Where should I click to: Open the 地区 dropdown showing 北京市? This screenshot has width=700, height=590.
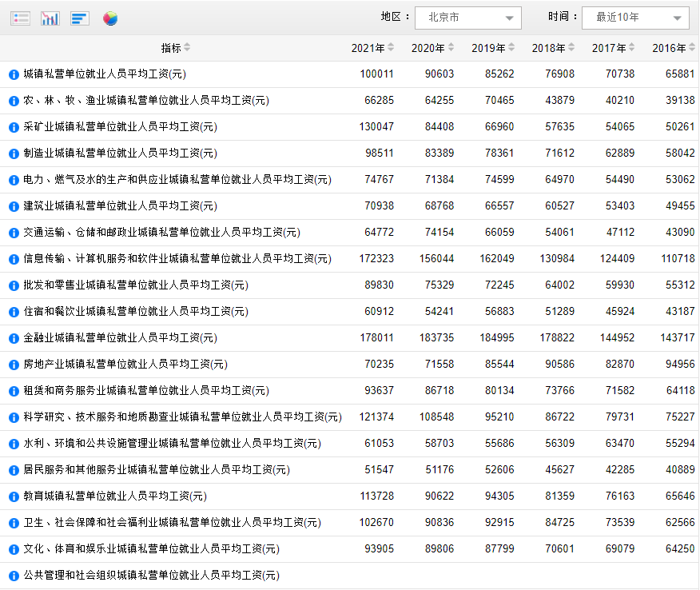[467, 18]
